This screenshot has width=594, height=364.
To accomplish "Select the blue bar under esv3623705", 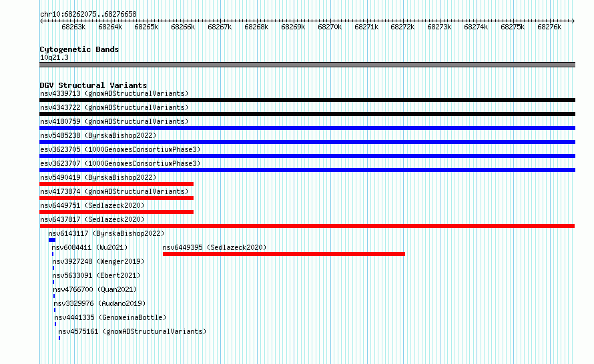I will point(307,156).
